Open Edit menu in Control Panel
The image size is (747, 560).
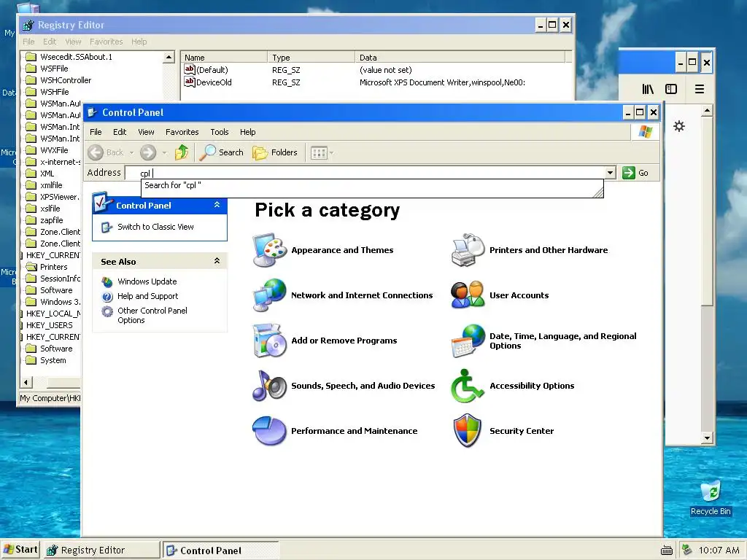[120, 132]
